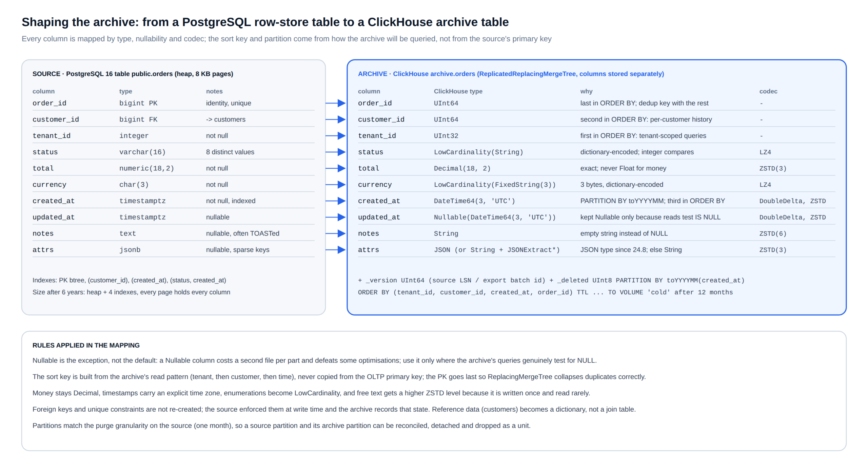Select 'exact; never Float for money' reason
The width and height of the screenshot is (868, 467).
tap(623, 168)
